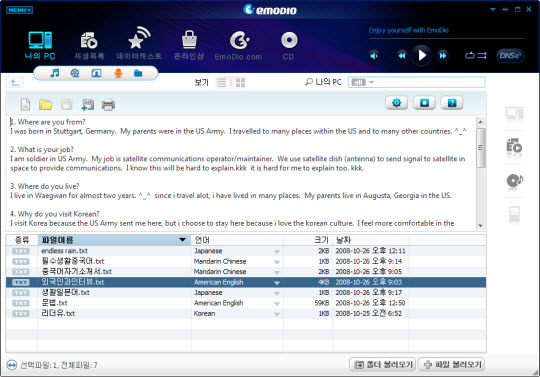Open language dropdown for 중국어자기소개서.txt
The height and width of the screenshot is (377, 540).
coord(277,272)
